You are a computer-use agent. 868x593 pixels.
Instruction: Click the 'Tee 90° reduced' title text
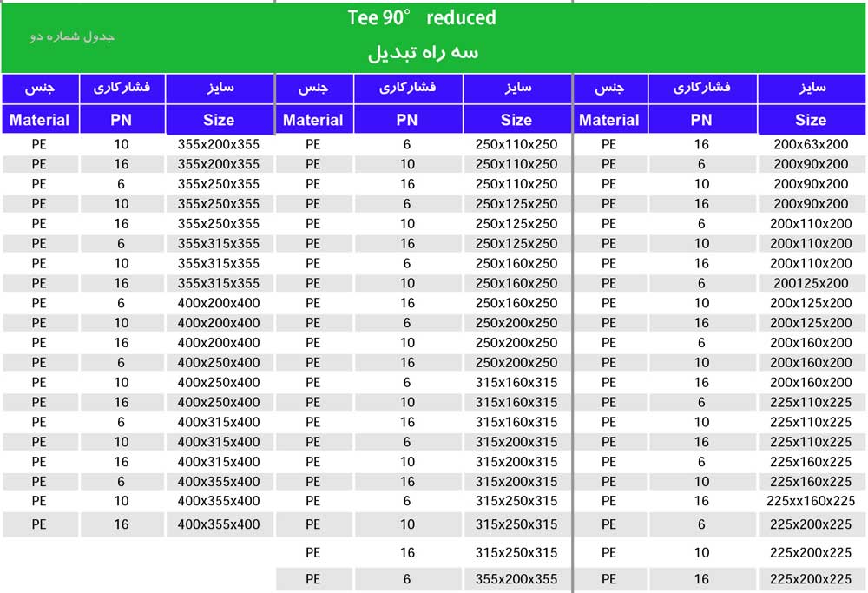422,17
